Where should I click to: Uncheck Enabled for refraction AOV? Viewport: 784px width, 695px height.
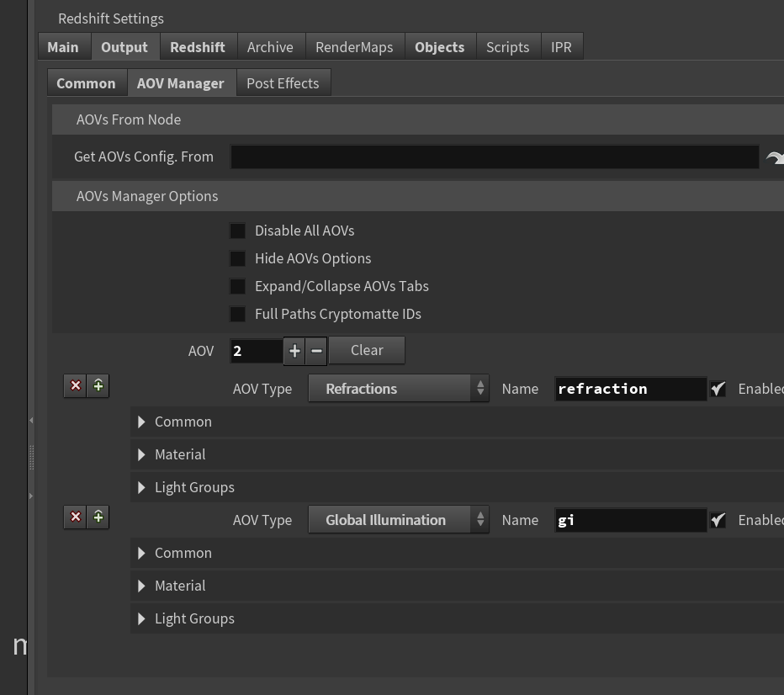tap(718, 389)
